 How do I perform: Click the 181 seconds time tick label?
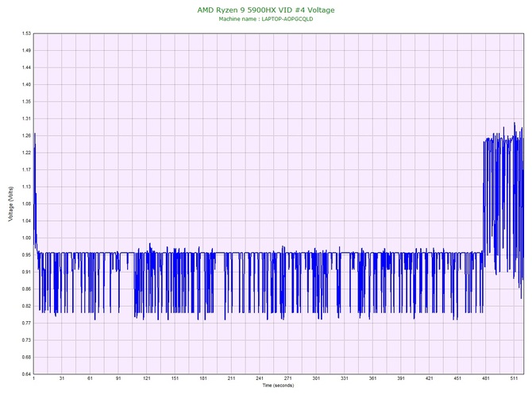[203, 378]
